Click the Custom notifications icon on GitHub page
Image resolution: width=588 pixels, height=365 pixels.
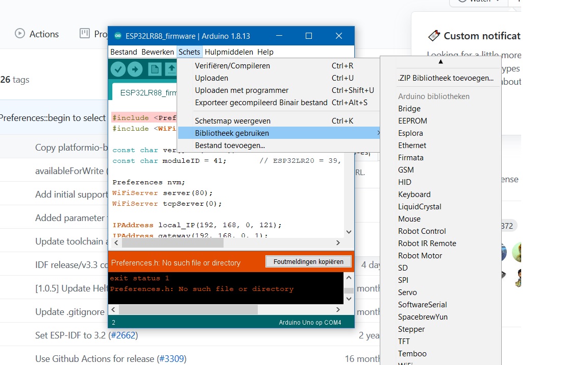[434, 36]
